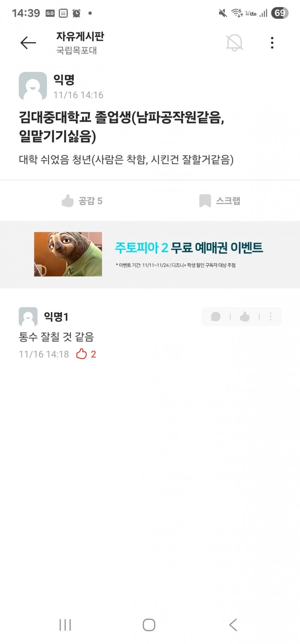Tap the post title text 김대중대학교 졸업생

[75, 117]
